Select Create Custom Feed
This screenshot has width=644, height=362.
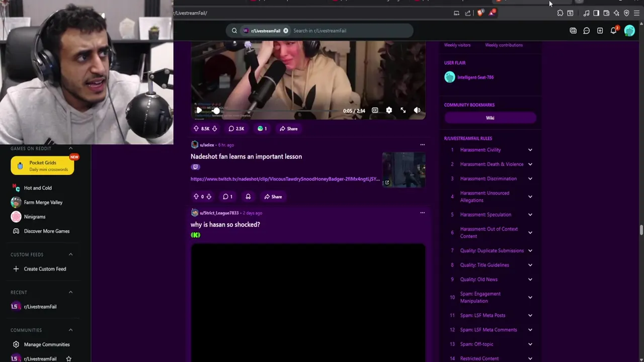coord(45,269)
